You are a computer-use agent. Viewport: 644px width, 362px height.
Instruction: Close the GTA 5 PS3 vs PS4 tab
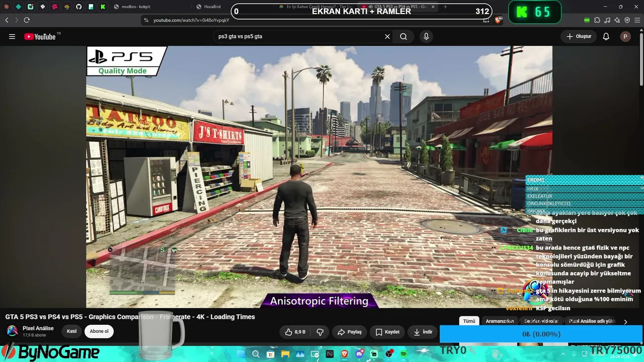point(433,7)
